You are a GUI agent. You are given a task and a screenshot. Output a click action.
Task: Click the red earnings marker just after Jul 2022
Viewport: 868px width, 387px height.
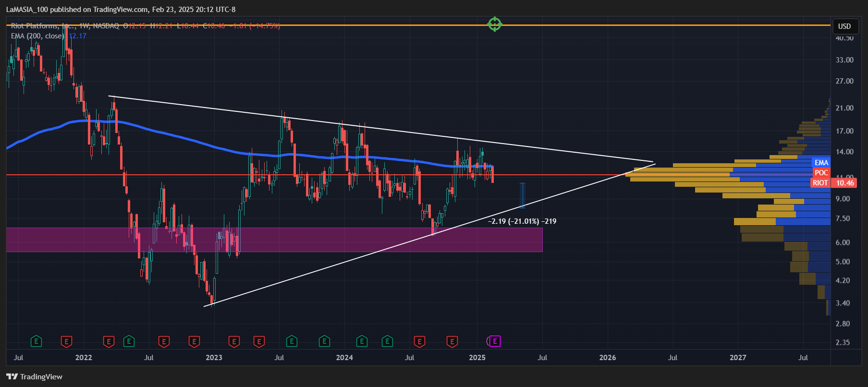click(164, 341)
